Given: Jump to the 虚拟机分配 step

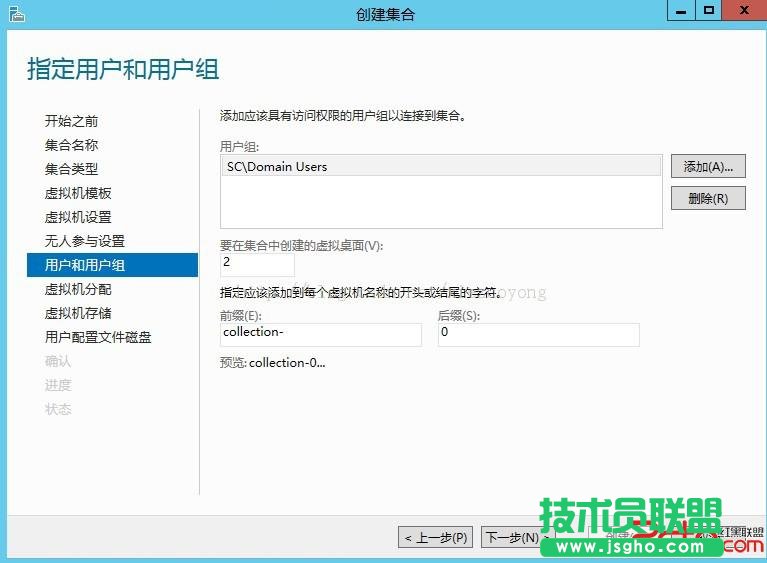Looking at the screenshot, I should click(78, 289).
